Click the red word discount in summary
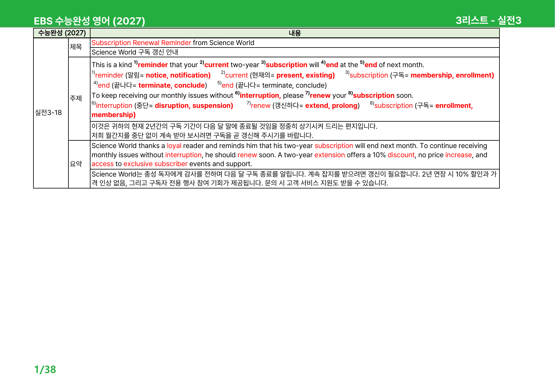This screenshot has height=392, width=555. click(401, 155)
